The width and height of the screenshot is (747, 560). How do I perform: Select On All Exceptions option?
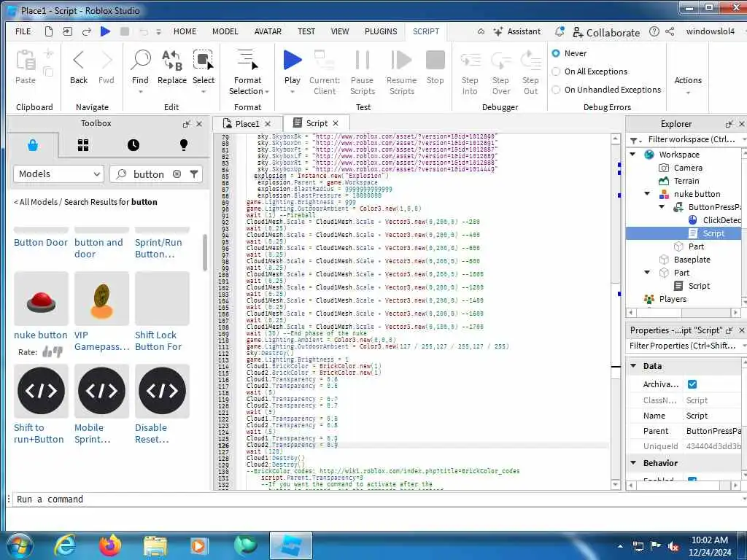click(x=556, y=71)
